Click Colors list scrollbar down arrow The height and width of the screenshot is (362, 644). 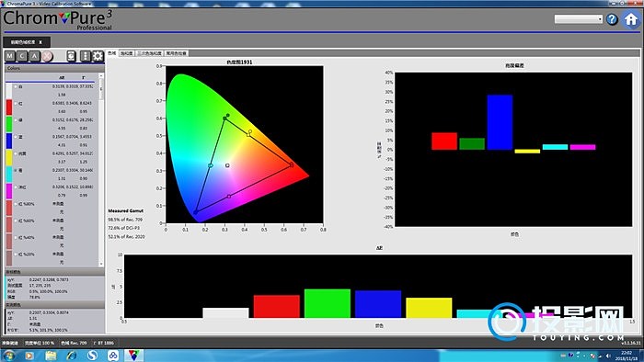click(x=101, y=264)
